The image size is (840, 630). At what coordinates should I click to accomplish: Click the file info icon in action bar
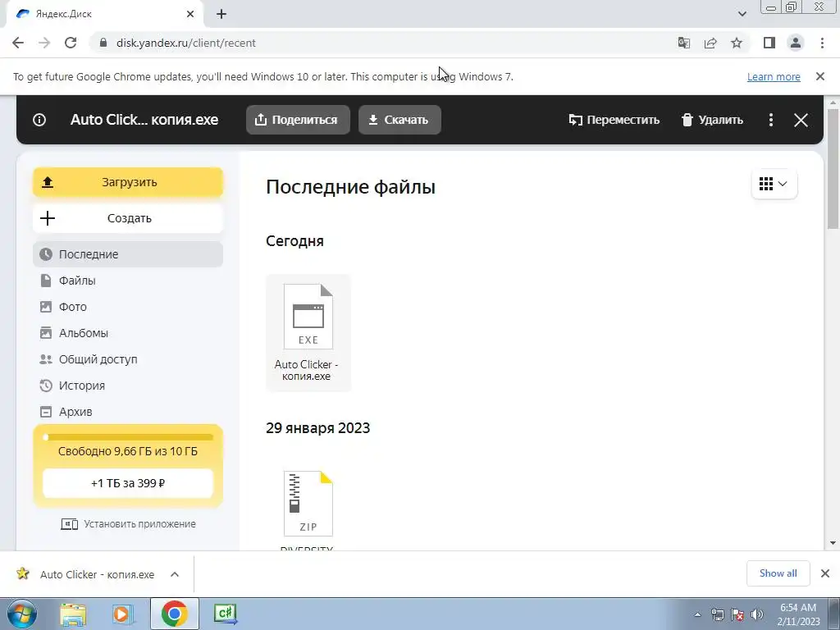tap(39, 120)
